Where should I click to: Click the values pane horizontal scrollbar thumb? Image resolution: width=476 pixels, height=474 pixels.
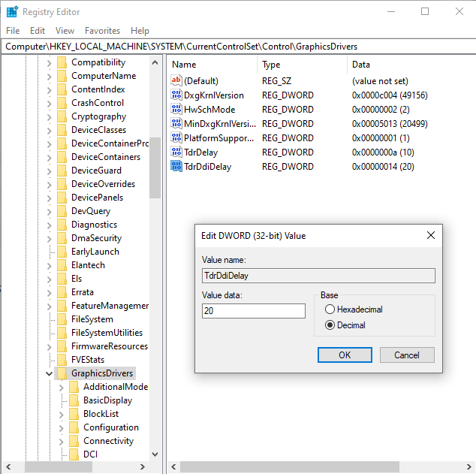coord(290,466)
